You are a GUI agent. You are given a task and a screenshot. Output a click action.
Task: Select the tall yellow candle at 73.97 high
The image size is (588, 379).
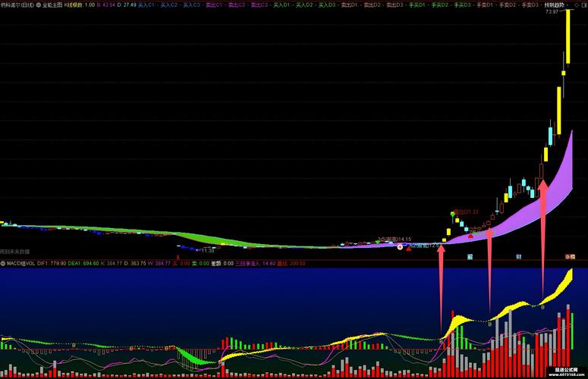[568, 36]
